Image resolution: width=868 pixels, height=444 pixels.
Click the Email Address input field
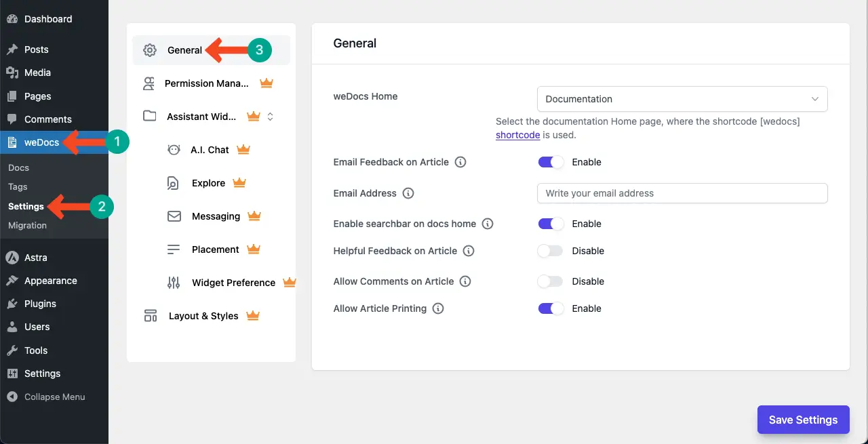pos(682,193)
